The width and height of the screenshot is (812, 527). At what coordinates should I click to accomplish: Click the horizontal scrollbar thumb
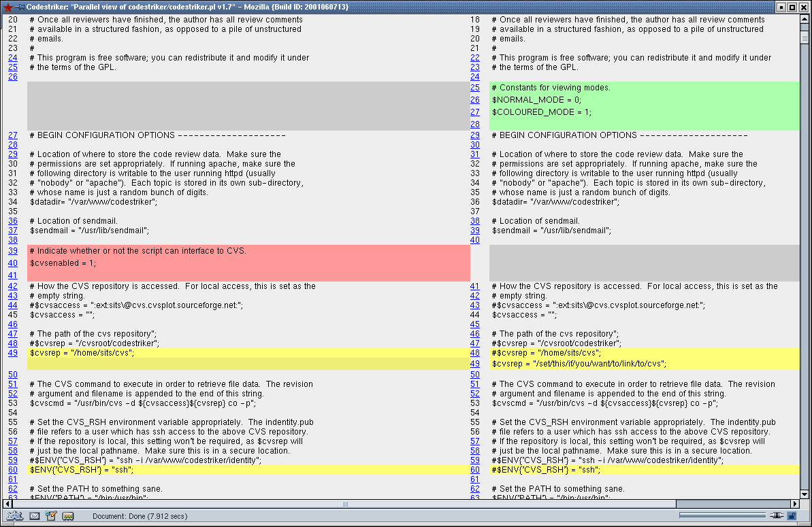344,504
